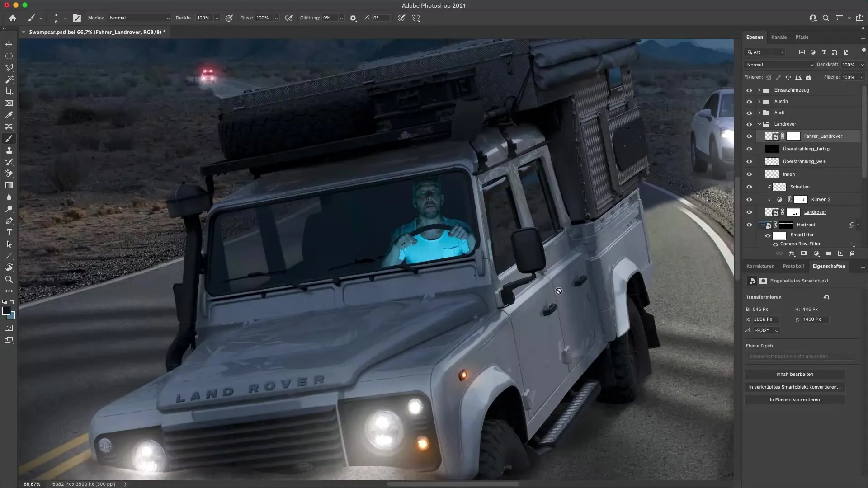Open the brush Modus blend dropdown
The width and height of the screenshot is (868, 488).
[139, 18]
